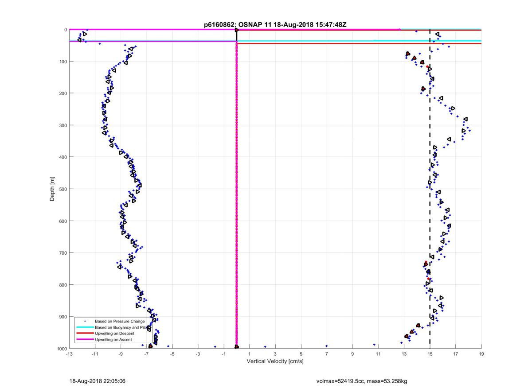Click the depth tick label 700
Screen dimensions: 532x392
[63, 253]
